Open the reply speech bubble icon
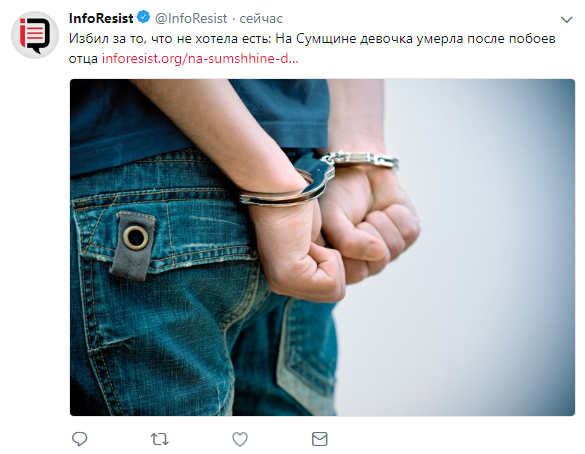Screen dimensions: 585x454 tap(79, 439)
